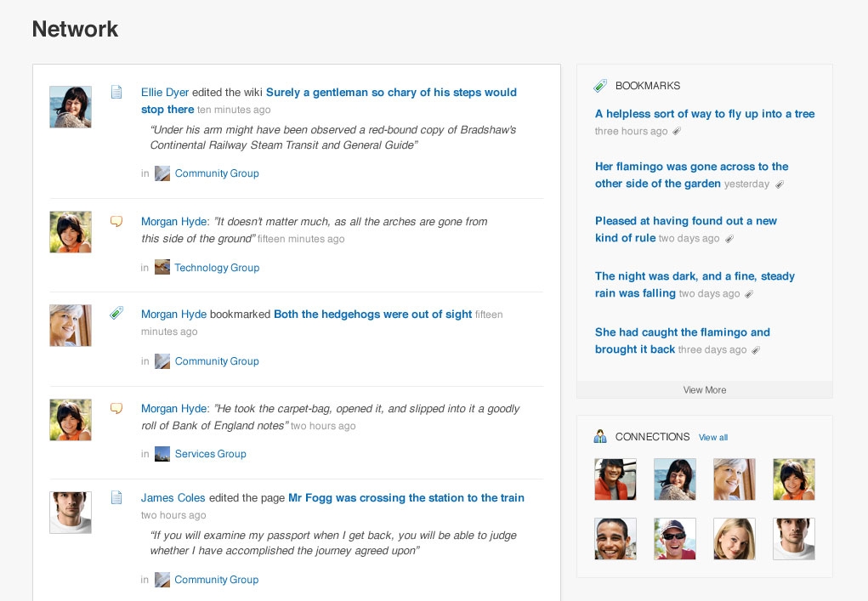Screen dimensions: 868x601
Task: Click the small tag icon after 'yesterday'
Action: point(780,184)
